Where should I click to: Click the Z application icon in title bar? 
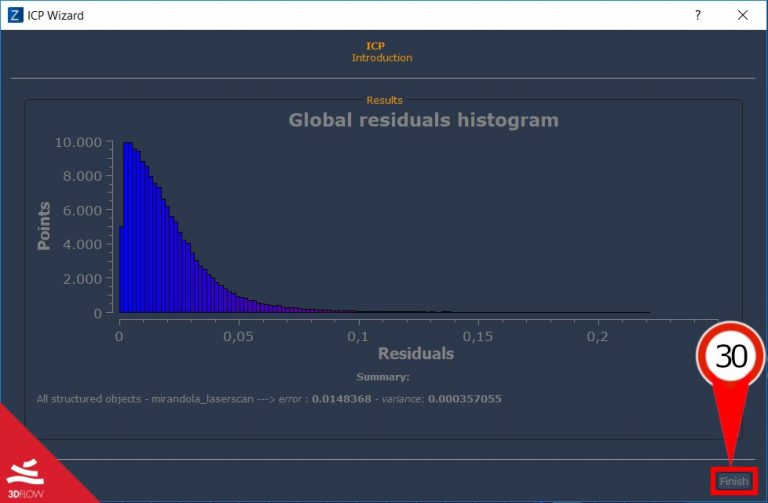tap(15, 15)
